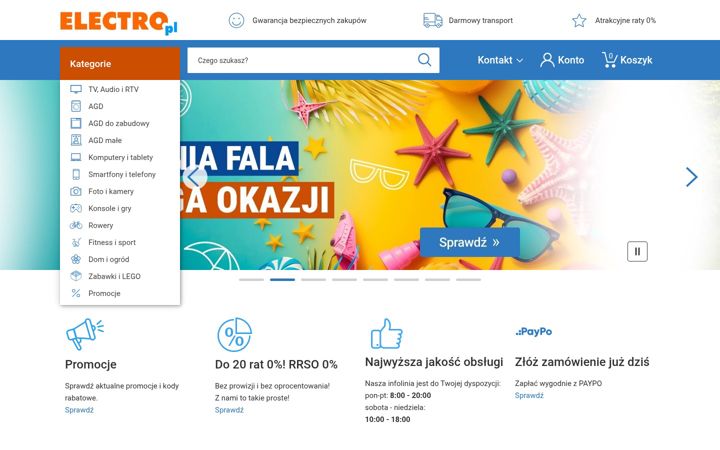Click Sprawdź link under rat 0%
The image size is (720, 450).
click(x=229, y=410)
